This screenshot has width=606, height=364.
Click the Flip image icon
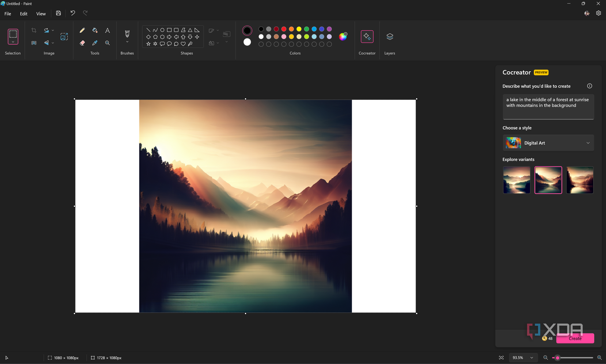[x=46, y=43]
